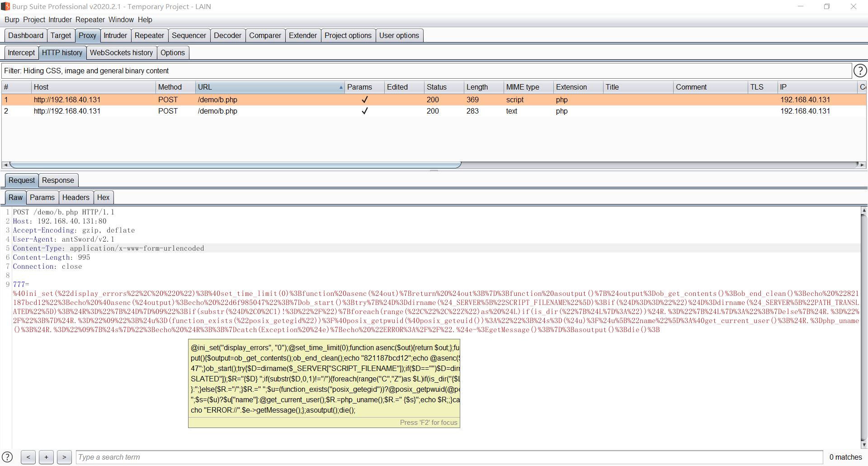This screenshot has width=868, height=466.
Task: Sort by the IP column header
Action: (817, 87)
